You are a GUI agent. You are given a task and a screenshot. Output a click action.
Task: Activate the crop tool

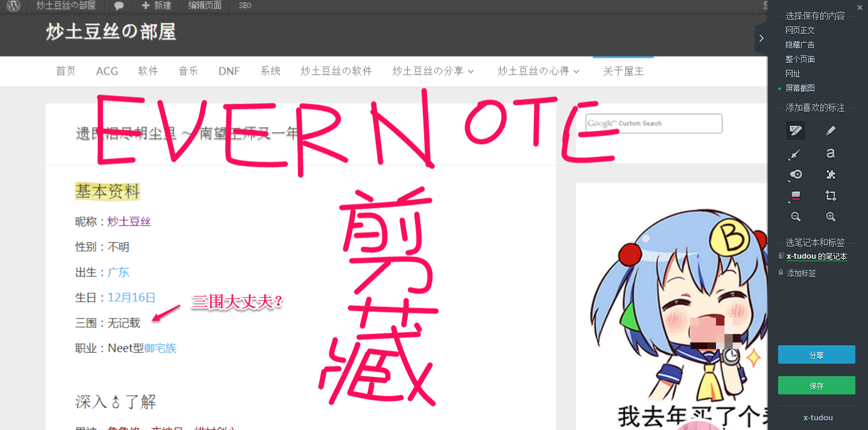tap(831, 195)
